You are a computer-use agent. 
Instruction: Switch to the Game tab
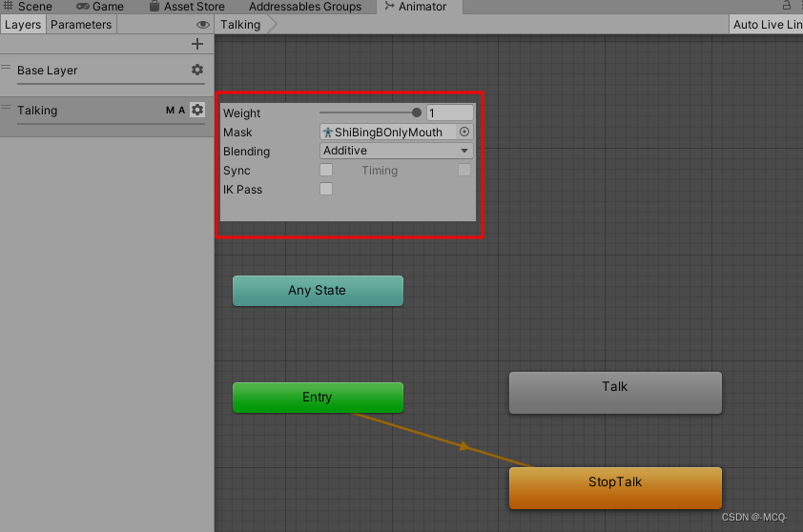100,7
